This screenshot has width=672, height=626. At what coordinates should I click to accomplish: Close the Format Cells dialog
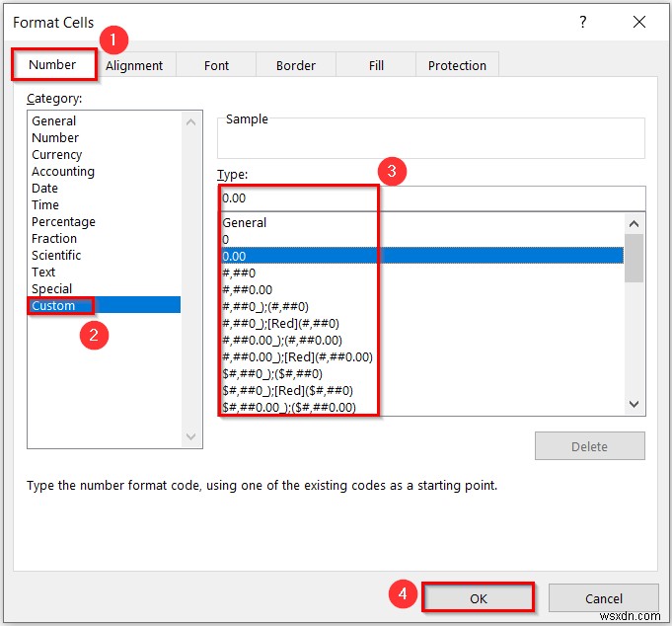coord(639,22)
